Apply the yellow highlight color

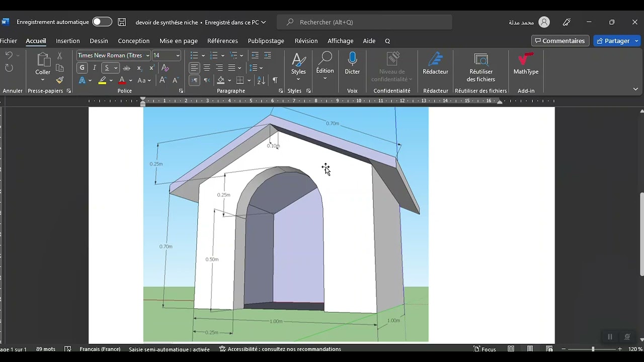click(103, 80)
